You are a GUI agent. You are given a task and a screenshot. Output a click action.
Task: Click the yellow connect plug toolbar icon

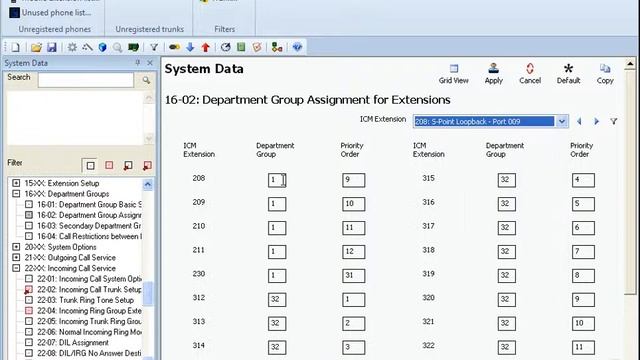(x=174, y=47)
